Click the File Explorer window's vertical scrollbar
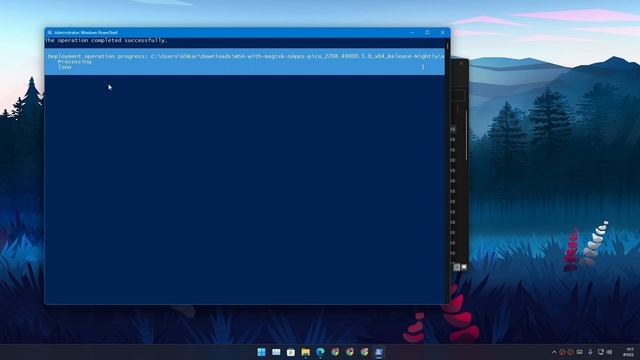This screenshot has width=640, height=360. (x=467, y=135)
